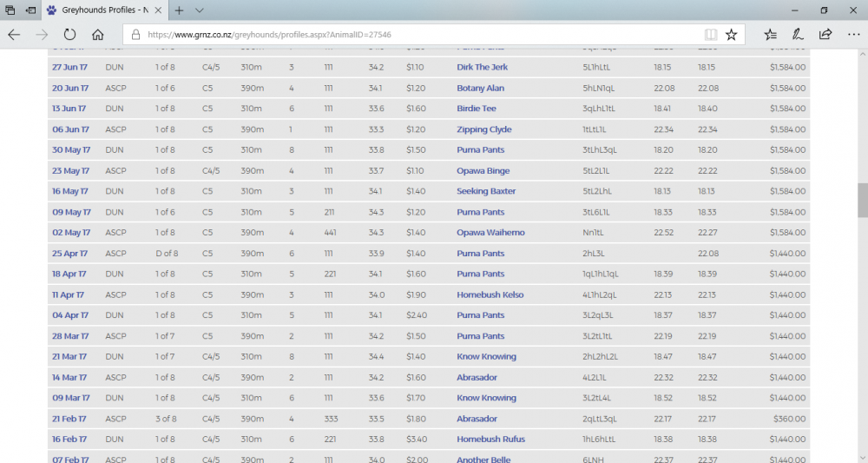The image size is (868, 463).
Task: Click the address bar URL field
Action: point(417,35)
